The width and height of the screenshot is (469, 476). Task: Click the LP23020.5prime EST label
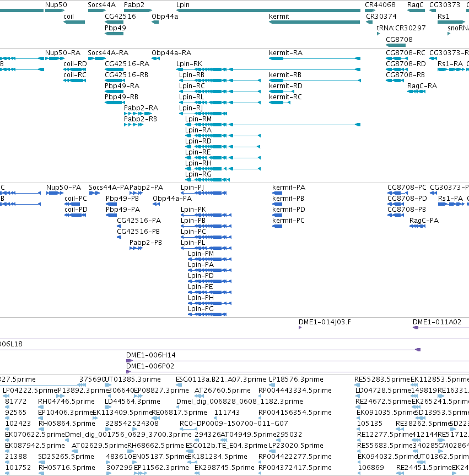pyautogui.click(x=296, y=446)
